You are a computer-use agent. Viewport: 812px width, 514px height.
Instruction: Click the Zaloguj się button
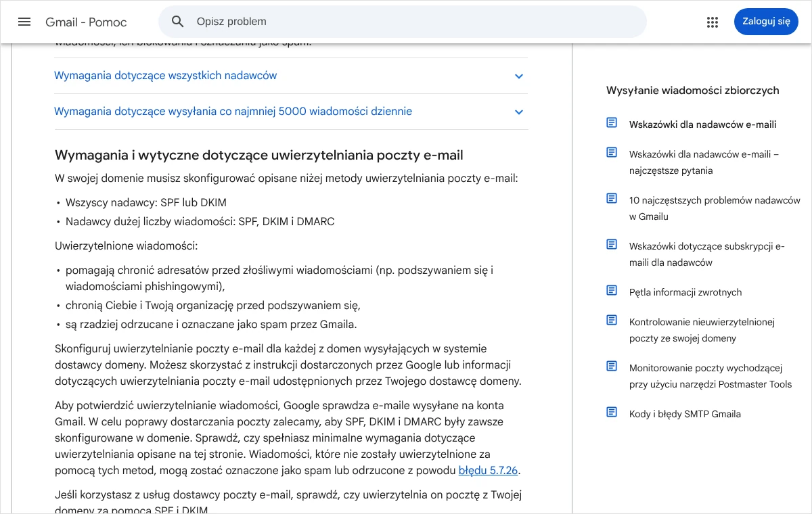766,22
